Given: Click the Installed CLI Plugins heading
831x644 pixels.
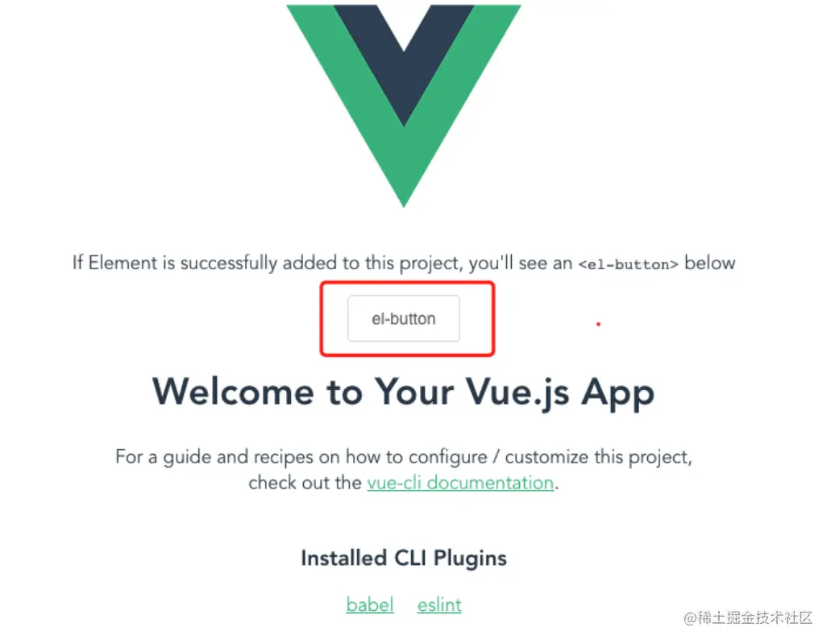Looking at the screenshot, I should coord(404,558).
